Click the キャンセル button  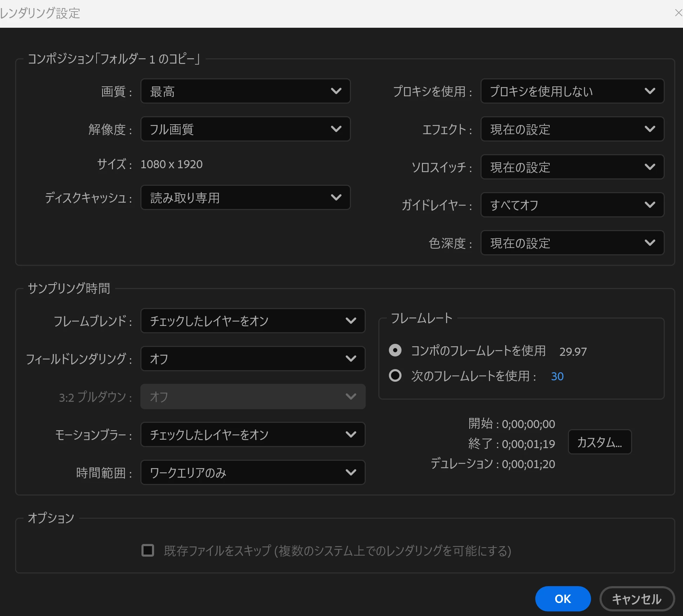[x=637, y=599]
